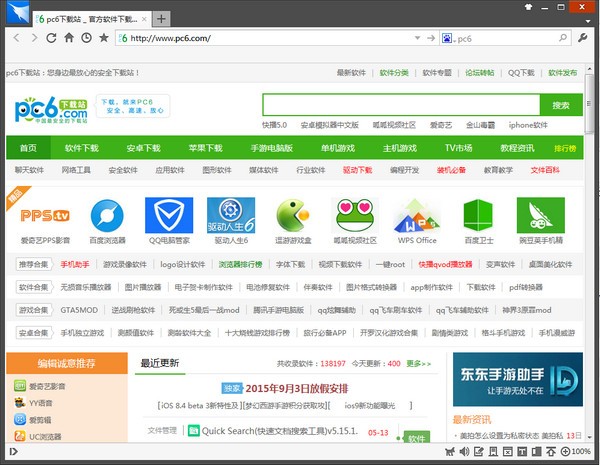Click the scroll-down arrow of page scrollbar

(x=590, y=437)
